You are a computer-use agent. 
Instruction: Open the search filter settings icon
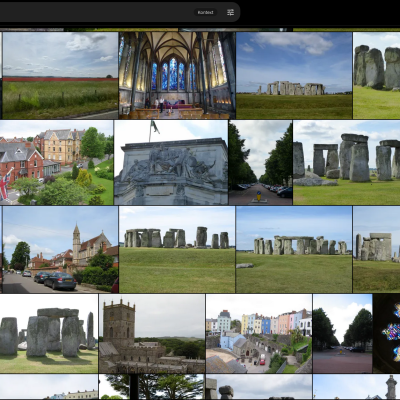(230, 12)
